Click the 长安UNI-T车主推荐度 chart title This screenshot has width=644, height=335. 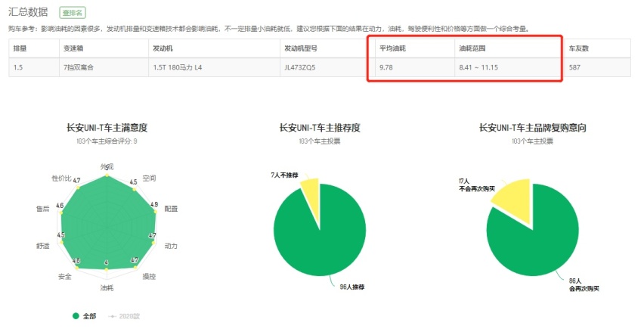pyautogui.click(x=320, y=128)
